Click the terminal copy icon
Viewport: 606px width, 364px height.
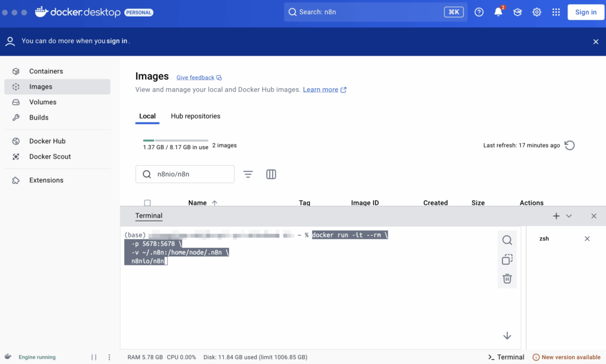click(x=507, y=259)
